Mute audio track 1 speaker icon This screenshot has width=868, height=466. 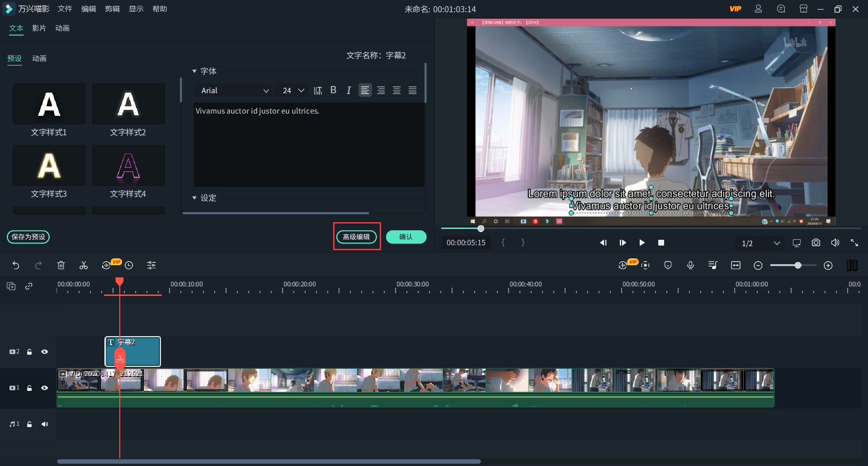(x=44, y=424)
